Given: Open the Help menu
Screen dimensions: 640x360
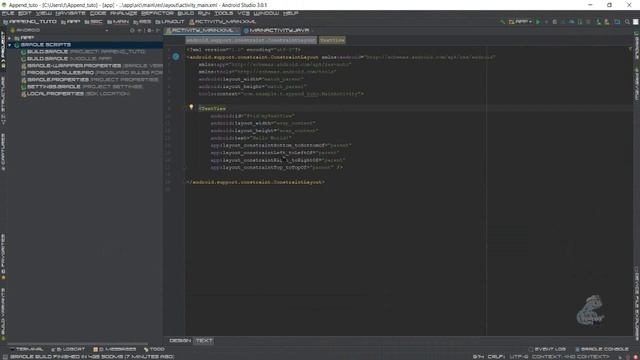Looking at the screenshot, I should point(290,13).
